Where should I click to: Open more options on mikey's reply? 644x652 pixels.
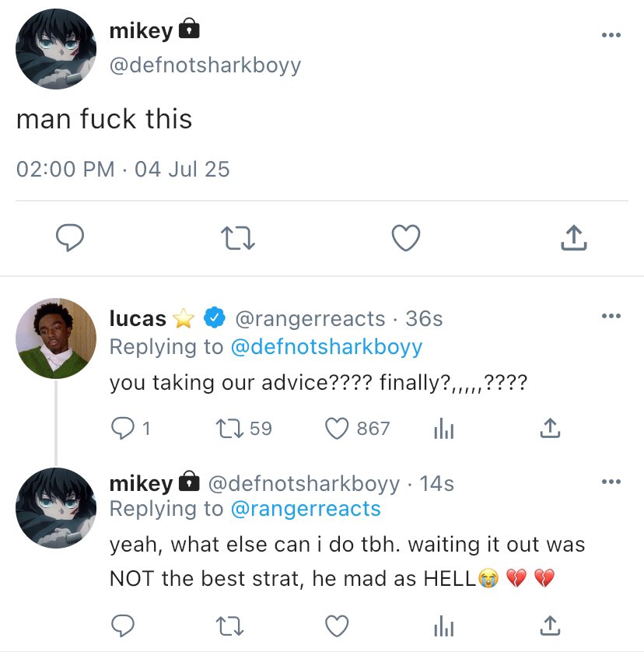[611, 482]
